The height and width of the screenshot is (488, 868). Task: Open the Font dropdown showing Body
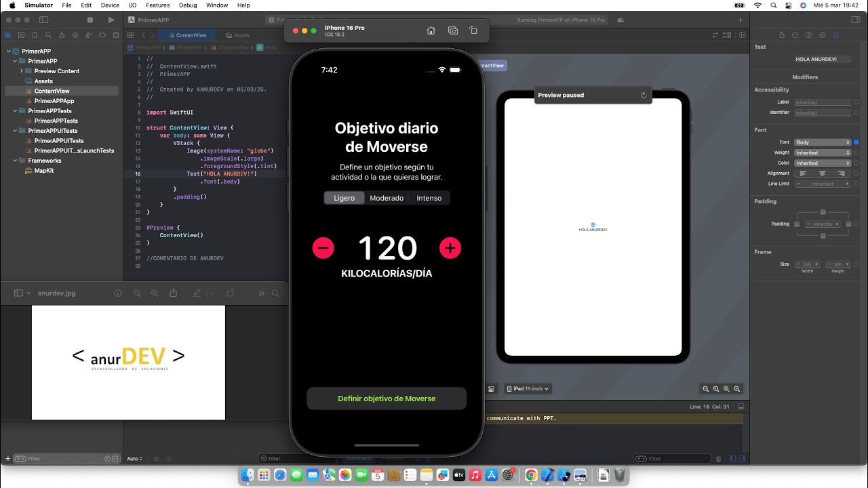(x=823, y=142)
